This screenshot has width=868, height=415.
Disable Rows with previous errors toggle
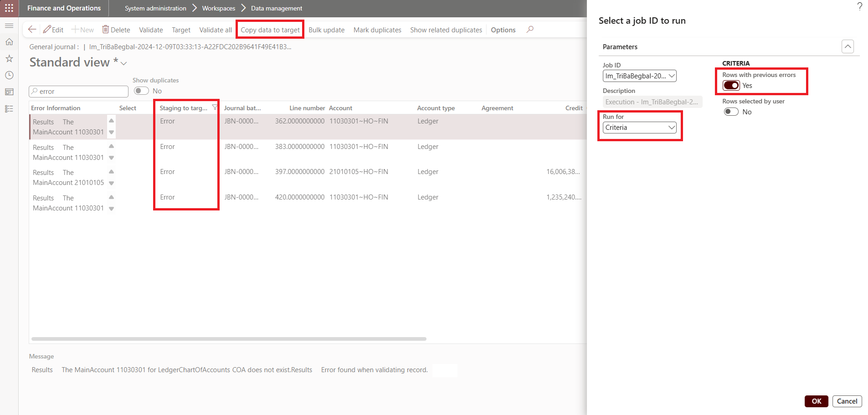731,86
